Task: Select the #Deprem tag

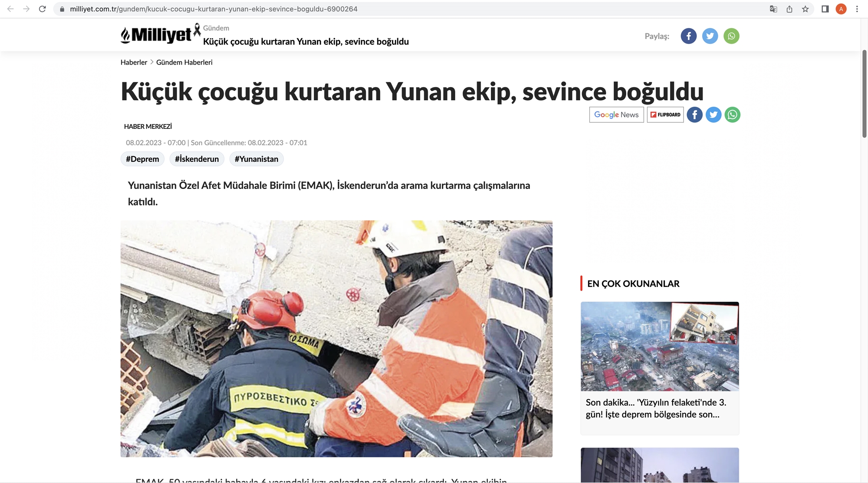Action: (142, 159)
